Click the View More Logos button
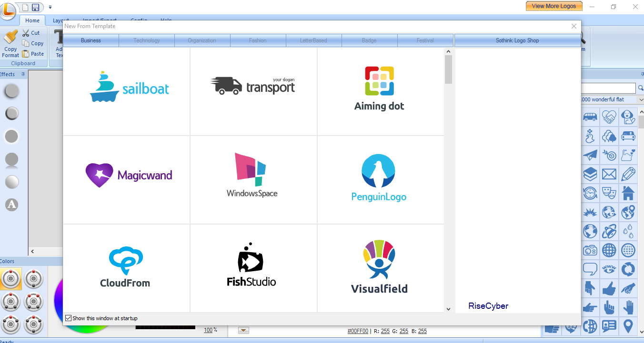 (554, 6)
